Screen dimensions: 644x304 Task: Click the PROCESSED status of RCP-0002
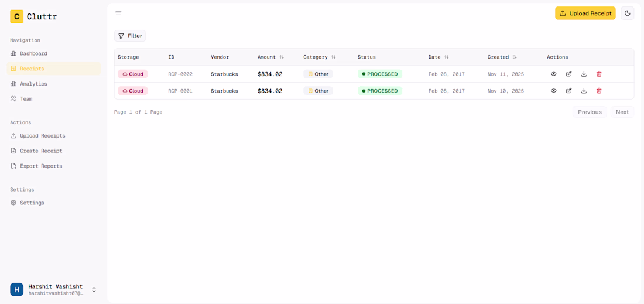pyautogui.click(x=380, y=74)
